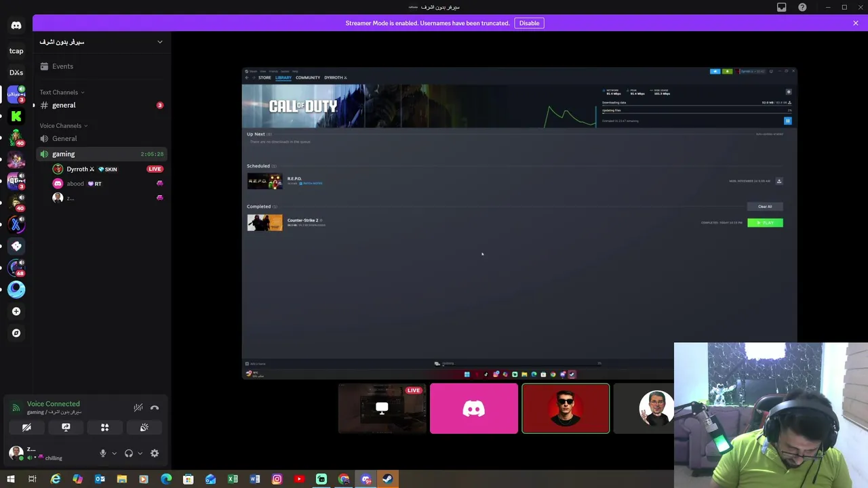This screenshot has width=868, height=488.
Task: Open DYRROTH profile tab in Steam
Action: [x=334, y=77]
